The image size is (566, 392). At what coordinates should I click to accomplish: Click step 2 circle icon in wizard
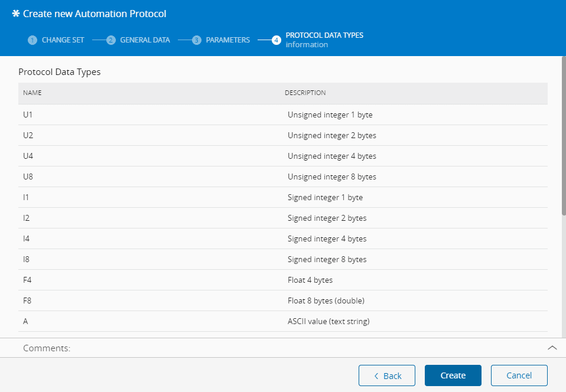pyautogui.click(x=111, y=40)
